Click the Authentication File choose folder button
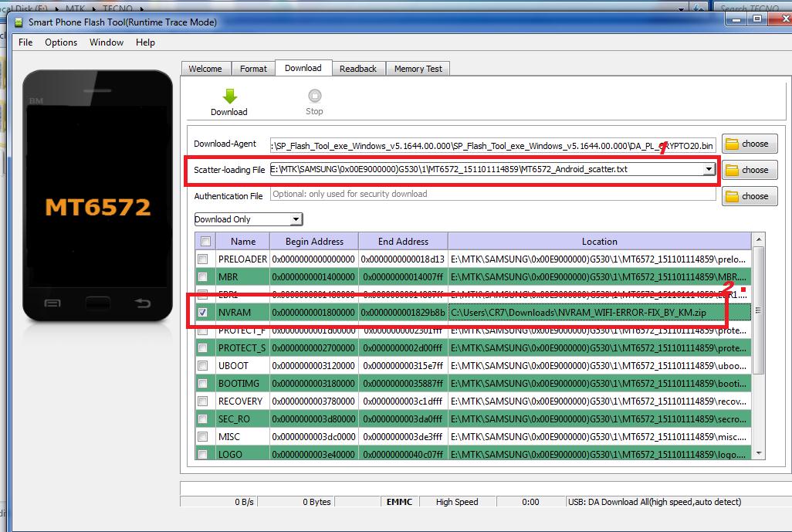The width and height of the screenshot is (792, 532). [x=749, y=197]
